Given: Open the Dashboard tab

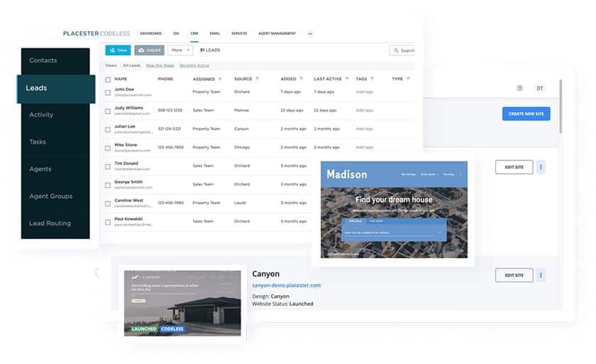Looking at the screenshot, I should (151, 33).
